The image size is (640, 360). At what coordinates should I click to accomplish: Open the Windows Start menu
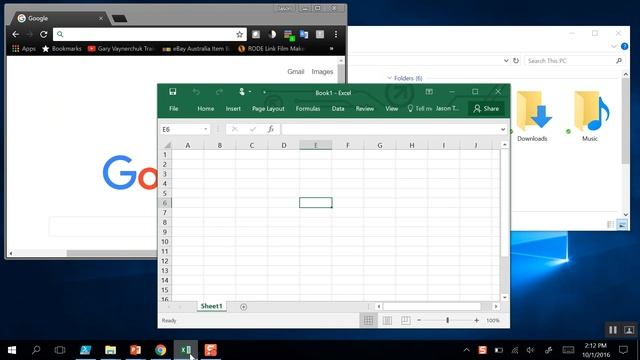(x=12, y=350)
